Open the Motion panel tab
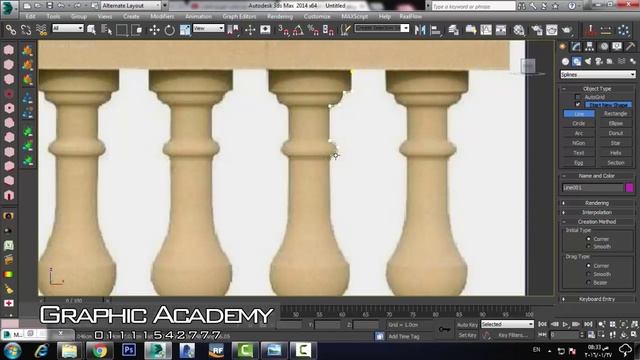 click(604, 47)
